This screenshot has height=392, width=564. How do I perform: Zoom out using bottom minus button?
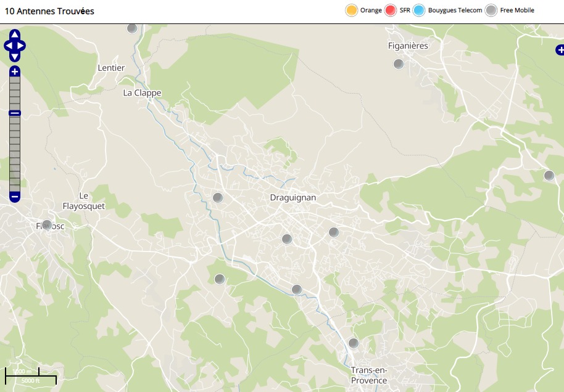click(x=15, y=197)
